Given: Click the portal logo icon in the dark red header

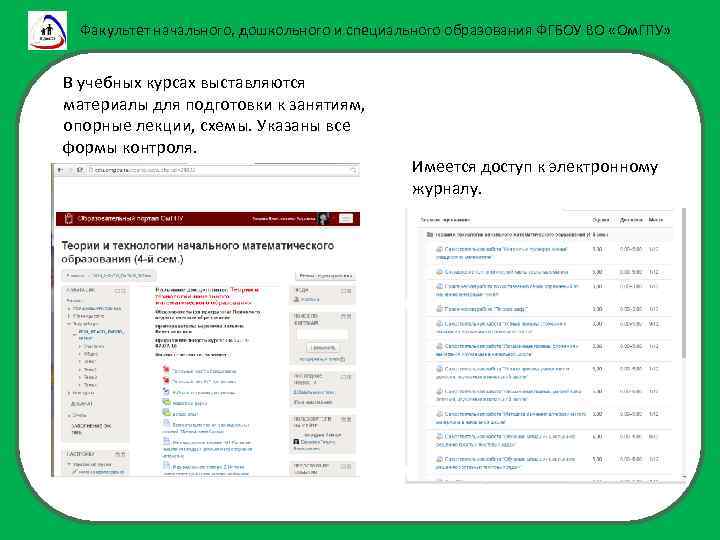Looking at the screenshot, I should (68, 219).
